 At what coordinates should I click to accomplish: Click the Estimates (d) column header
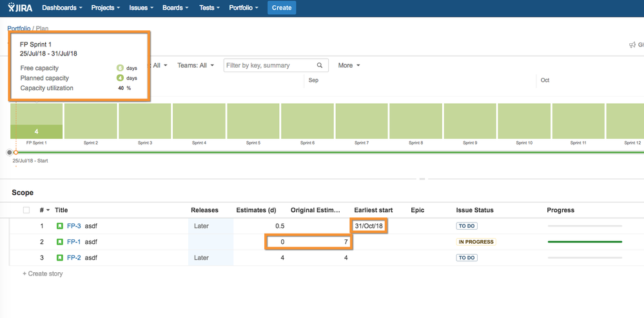[256, 210]
